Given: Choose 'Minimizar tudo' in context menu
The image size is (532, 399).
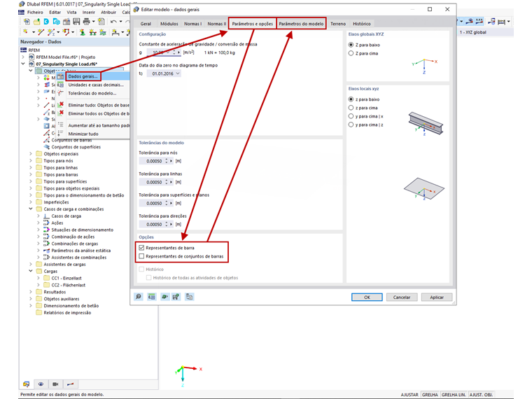Looking at the screenshot, I should pos(83,134).
